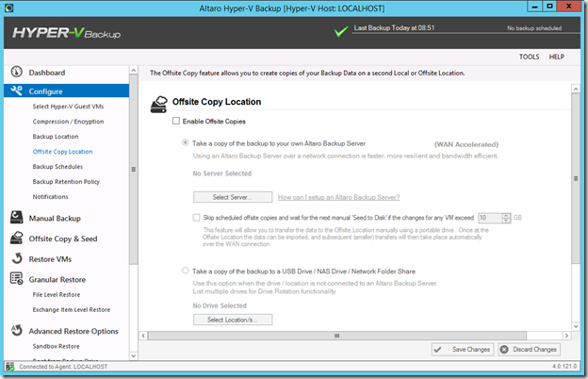
Task: Click the Manual Backup disk icon
Action: click(17, 217)
